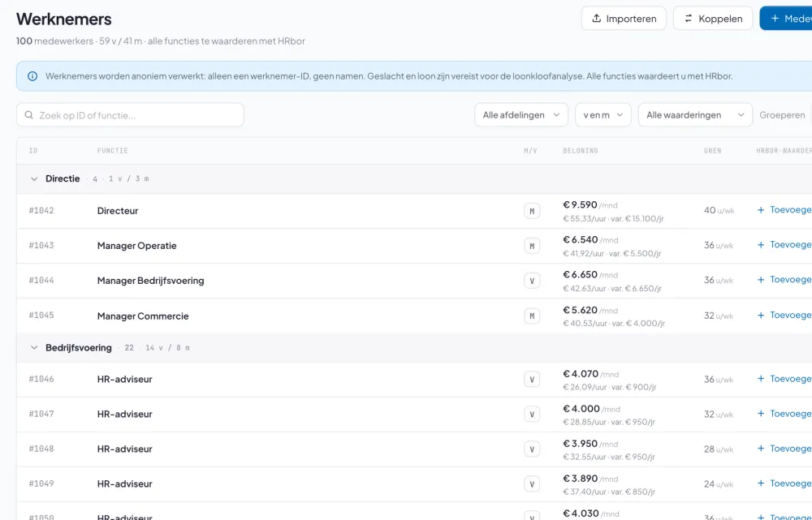Collapse the Directie group
This screenshot has width=812, height=520.
click(33, 179)
